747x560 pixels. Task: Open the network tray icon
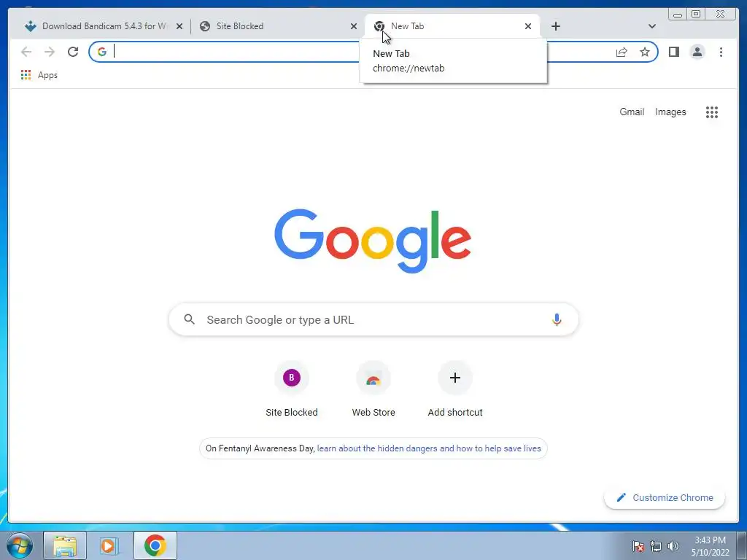(656, 546)
